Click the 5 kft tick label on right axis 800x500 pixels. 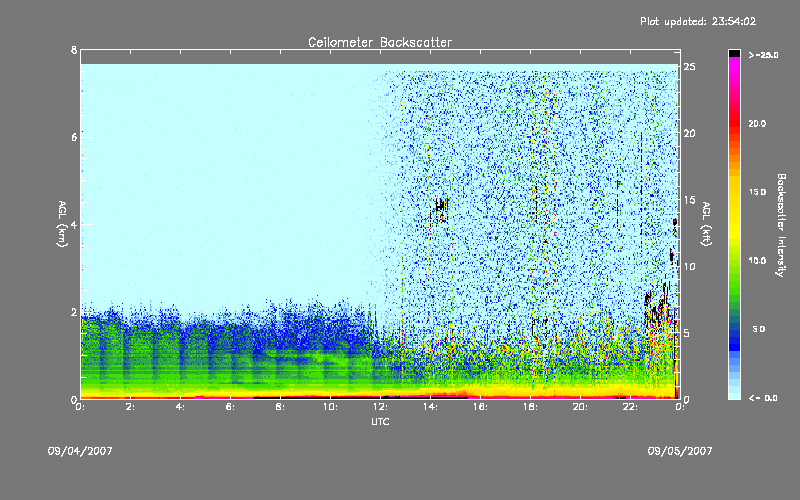point(686,333)
